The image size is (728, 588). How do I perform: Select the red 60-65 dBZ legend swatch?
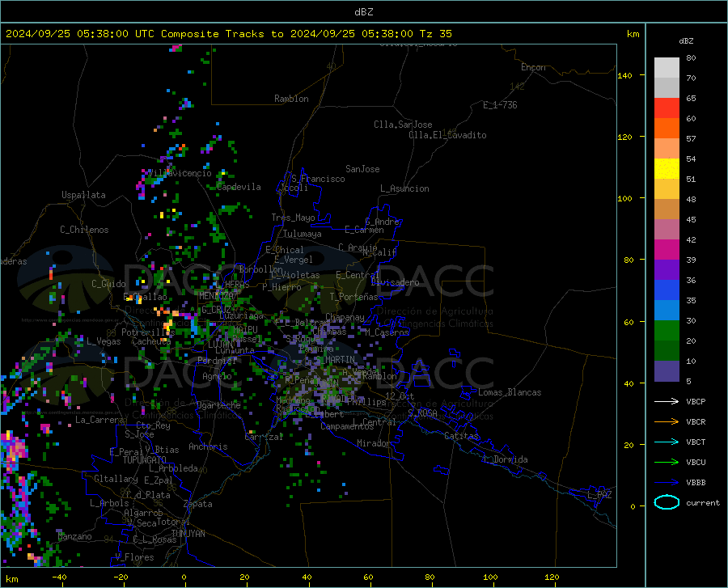click(667, 108)
